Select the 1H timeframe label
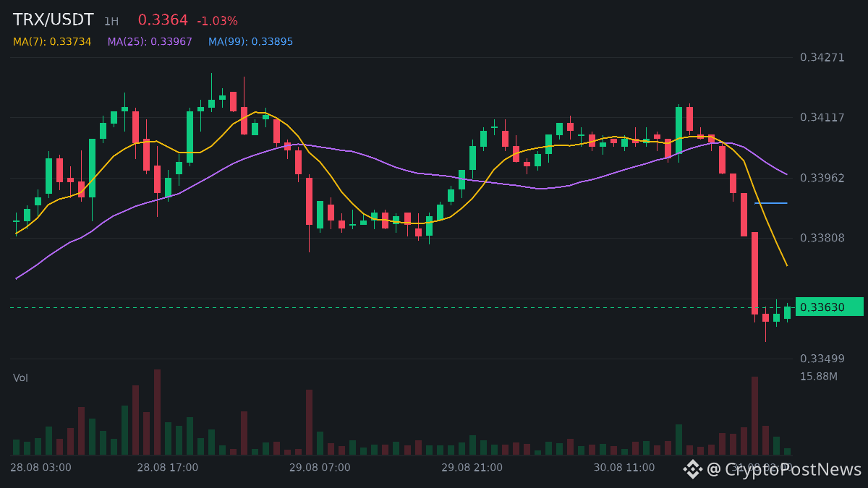The height and width of the screenshot is (488, 868). coord(111,22)
